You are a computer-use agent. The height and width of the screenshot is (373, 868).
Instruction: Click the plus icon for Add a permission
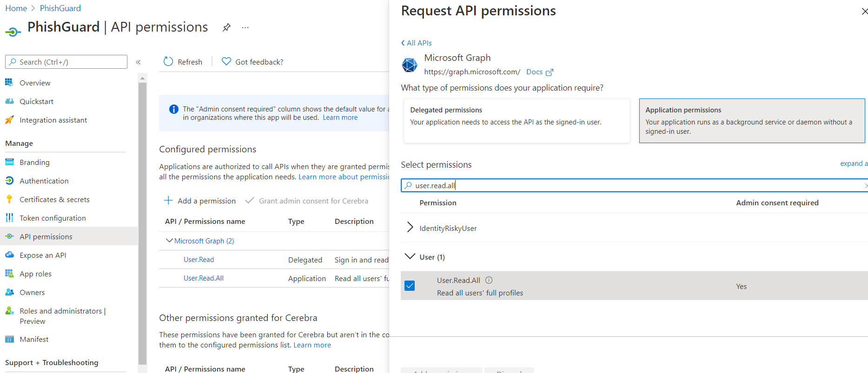tap(168, 200)
